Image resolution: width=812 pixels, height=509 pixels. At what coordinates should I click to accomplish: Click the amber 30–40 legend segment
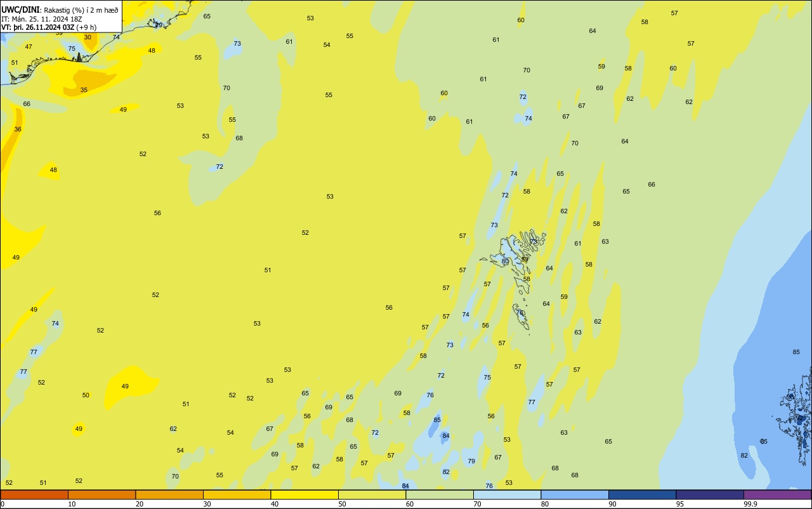237,494
